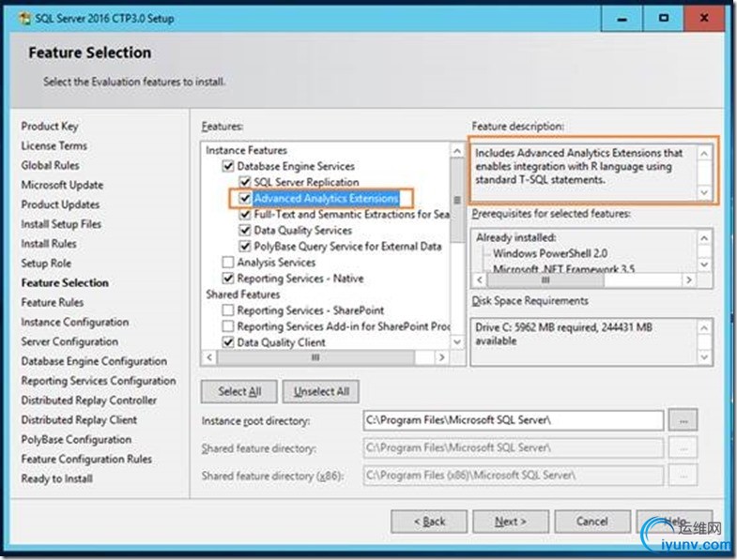Select Feature Rules step in sidebar
This screenshot has height=560, width=737.
(x=53, y=303)
